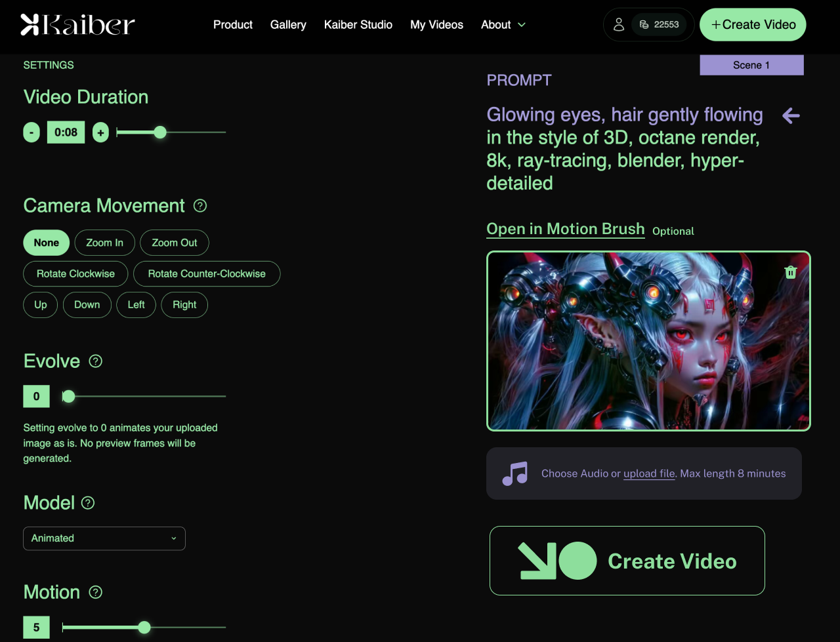The height and width of the screenshot is (642, 840).
Task: Increase video duration with plus button
Action: pos(100,132)
